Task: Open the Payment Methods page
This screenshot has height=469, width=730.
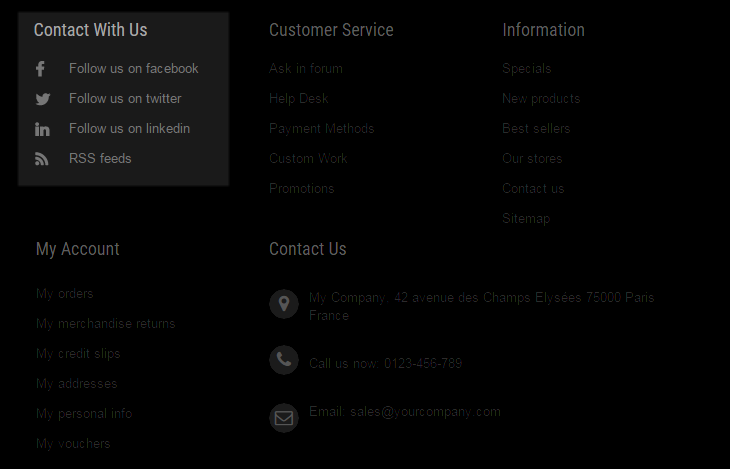Action: point(322,129)
